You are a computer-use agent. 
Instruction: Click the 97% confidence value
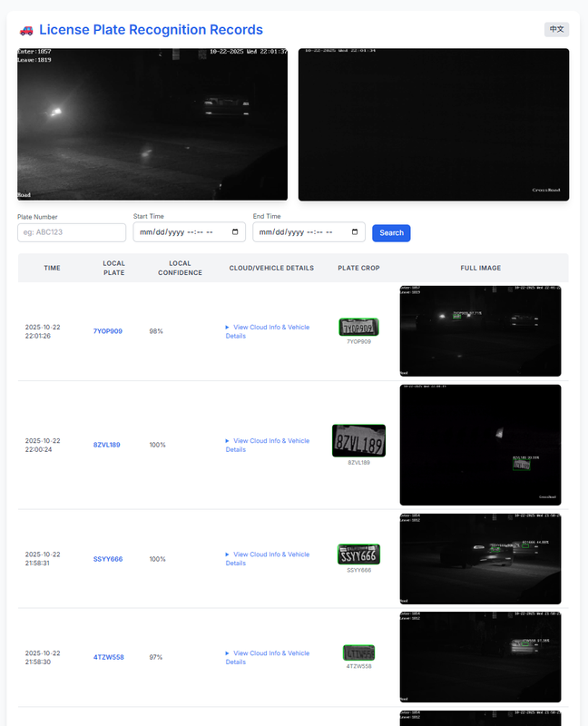pos(155,657)
